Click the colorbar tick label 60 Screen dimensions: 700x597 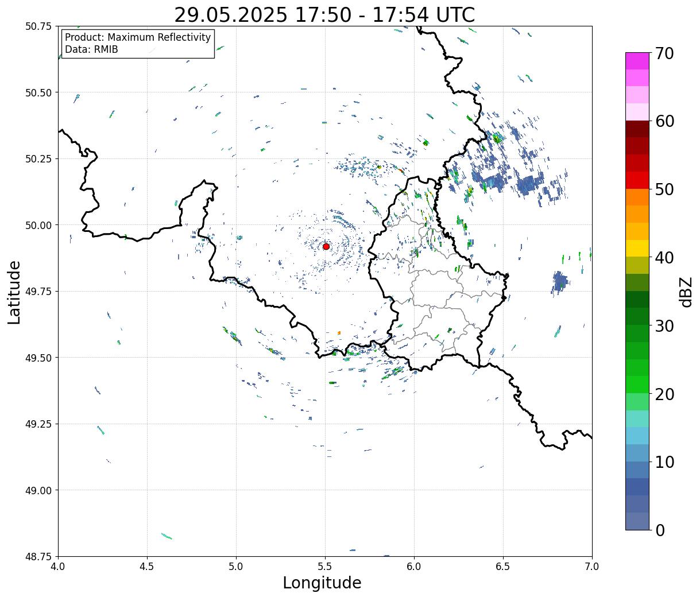[664, 121]
